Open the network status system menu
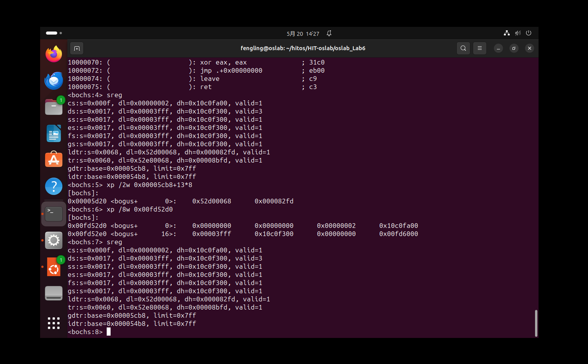This screenshot has height=364, width=588. 507,33
